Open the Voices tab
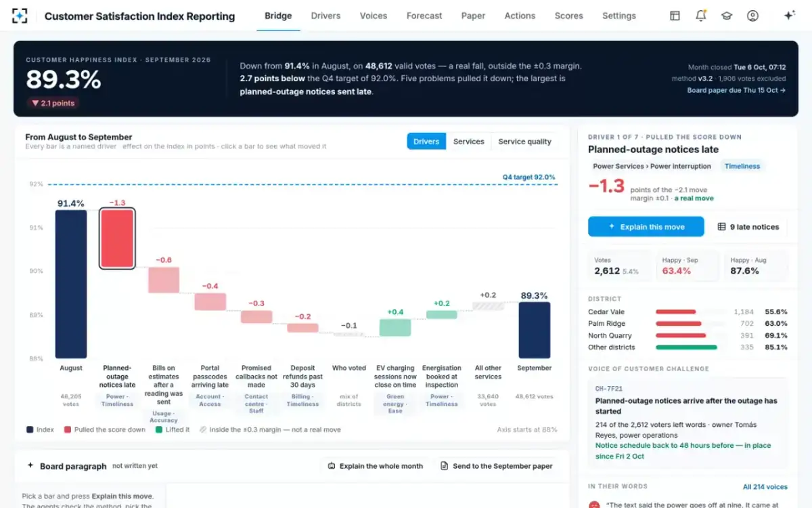 click(374, 16)
